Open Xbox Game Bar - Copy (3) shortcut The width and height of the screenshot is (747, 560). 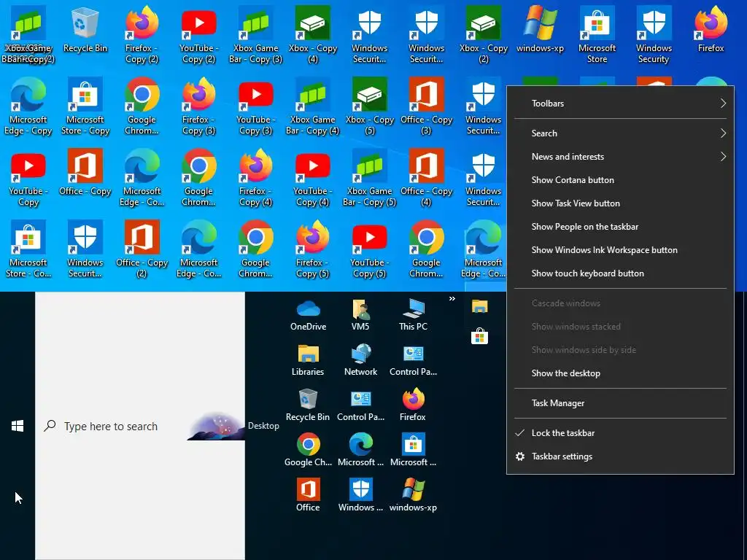256,34
